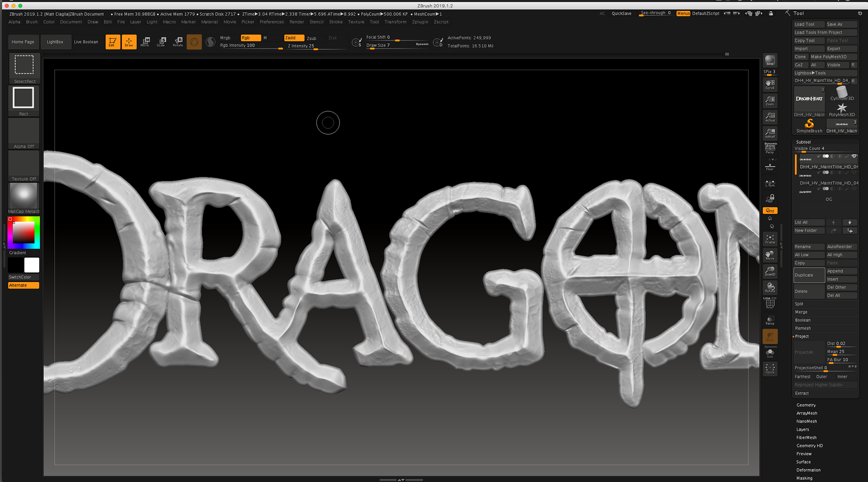This screenshot has height=482, width=868.
Task: Click the sculptris sphere icon in top shelf
Action: tap(194, 42)
